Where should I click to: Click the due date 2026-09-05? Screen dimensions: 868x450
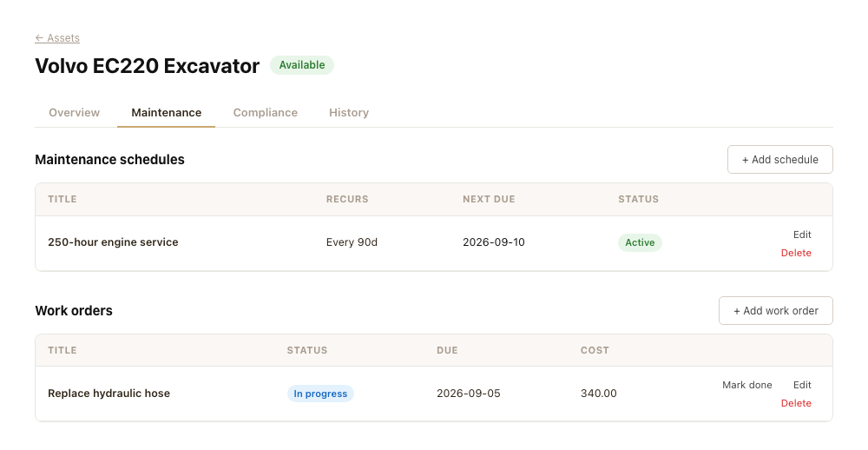point(469,394)
